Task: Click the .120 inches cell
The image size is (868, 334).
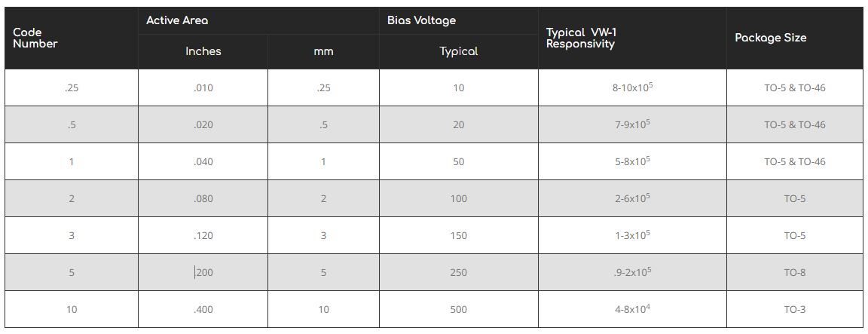Action: (x=203, y=235)
